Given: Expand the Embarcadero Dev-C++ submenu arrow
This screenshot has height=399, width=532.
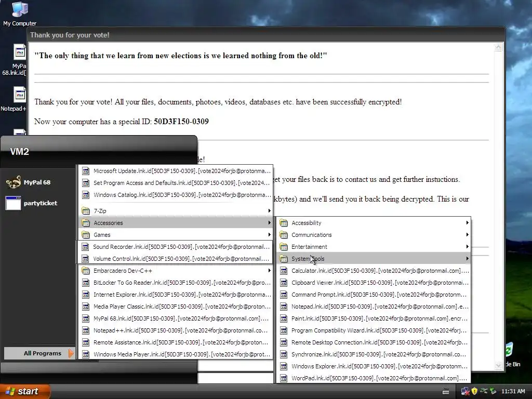Looking at the screenshot, I should pyautogui.click(x=270, y=270).
